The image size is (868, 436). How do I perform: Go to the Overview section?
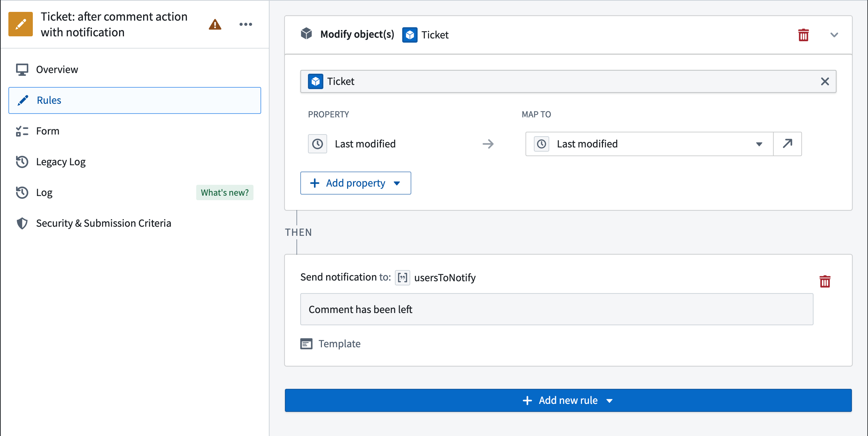pyautogui.click(x=135, y=70)
